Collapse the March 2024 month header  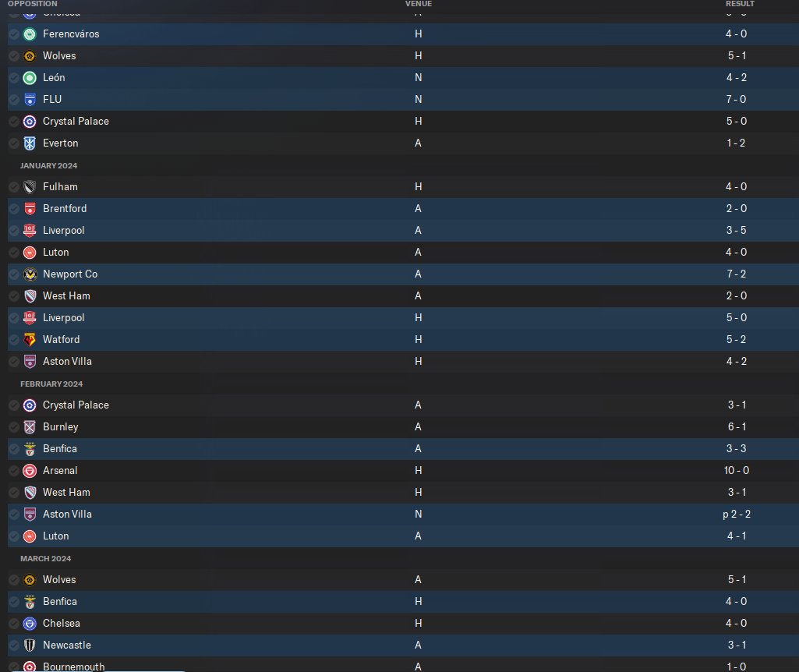coord(46,558)
